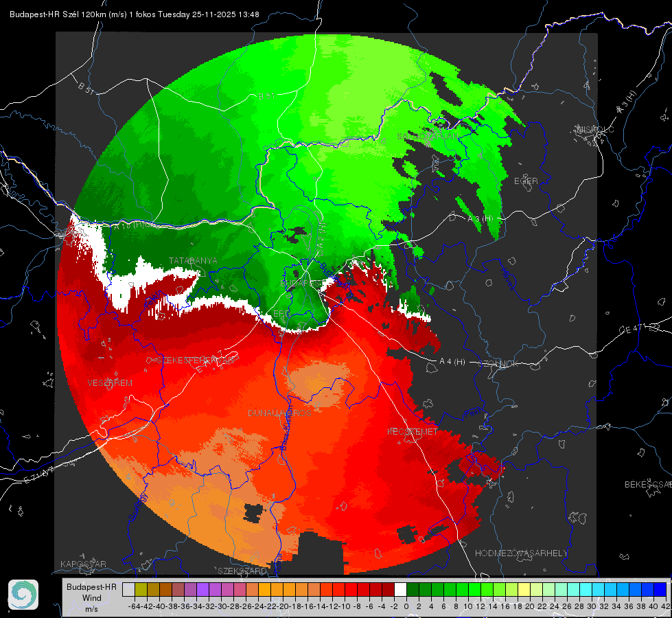This screenshot has height=618, width=672.
Task: Click the '-64' legend value label
Action: (134, 606)
